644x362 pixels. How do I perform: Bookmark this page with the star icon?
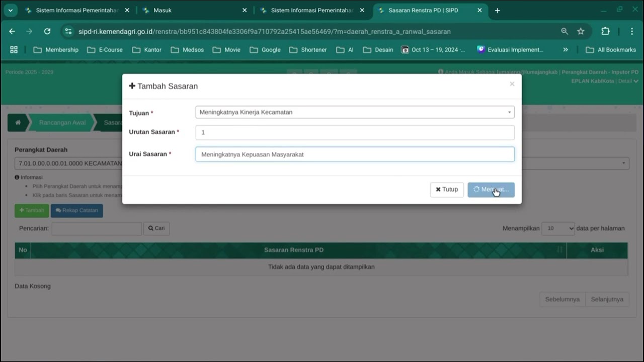click(x=581, y=31)
